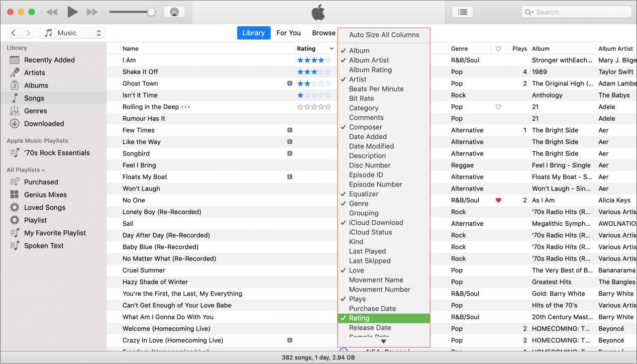Select the song Cruel Summer
Viewport: 637px width, 364px height.
pyautogui.click(x=143, y=270)
